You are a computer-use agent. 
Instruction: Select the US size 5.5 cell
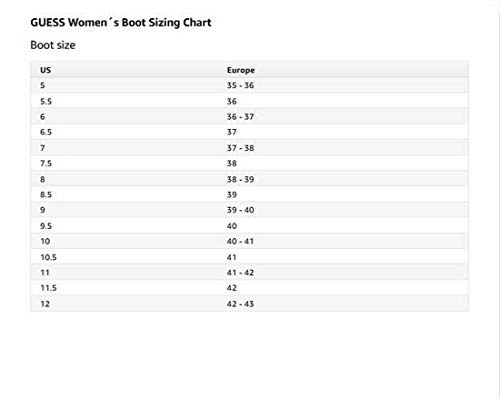pos(46,101)
